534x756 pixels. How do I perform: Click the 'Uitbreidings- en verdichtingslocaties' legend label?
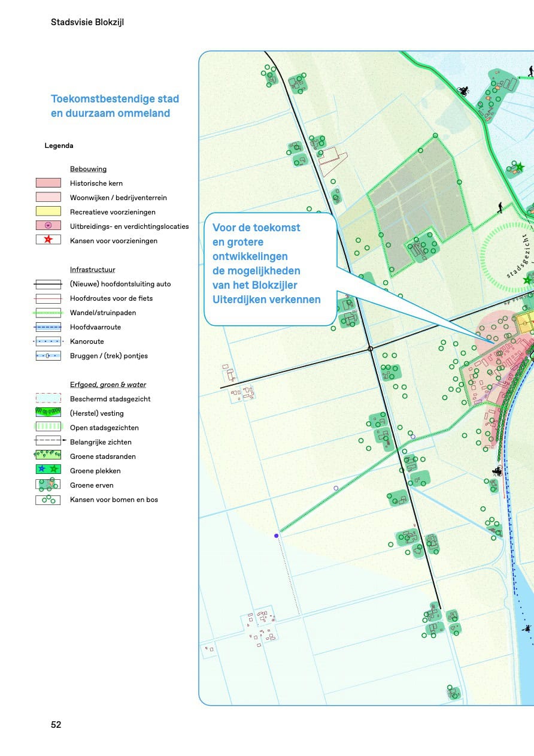(129, 226)
